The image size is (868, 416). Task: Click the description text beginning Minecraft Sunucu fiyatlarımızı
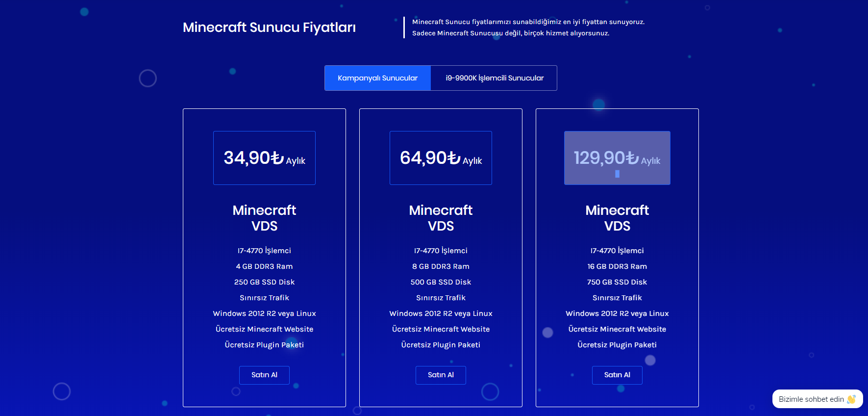tap(528, 27)
